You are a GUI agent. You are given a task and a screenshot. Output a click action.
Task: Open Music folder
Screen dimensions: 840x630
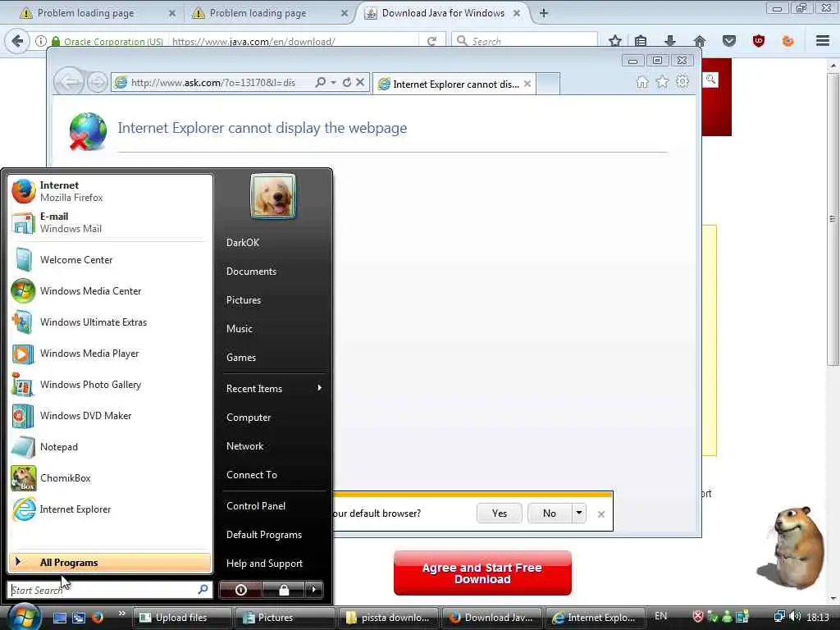click(239, 329)
